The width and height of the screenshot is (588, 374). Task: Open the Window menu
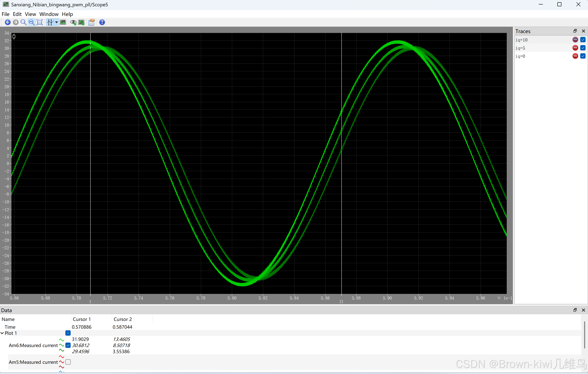pos(49,14)
